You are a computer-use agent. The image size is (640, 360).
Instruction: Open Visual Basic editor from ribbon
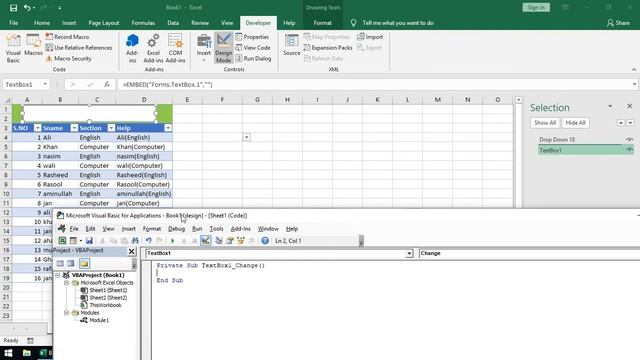click(x=13, y=48)
